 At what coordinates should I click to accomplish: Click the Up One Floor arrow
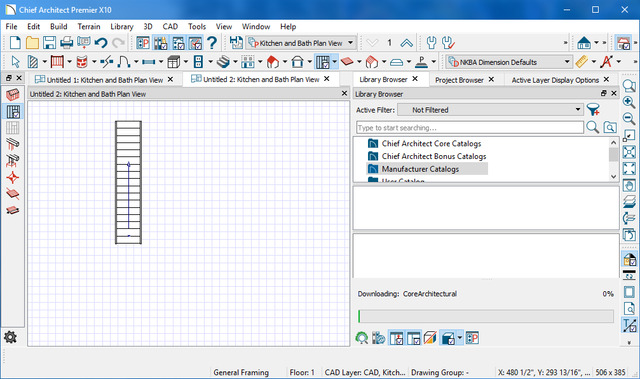[406, 43]
